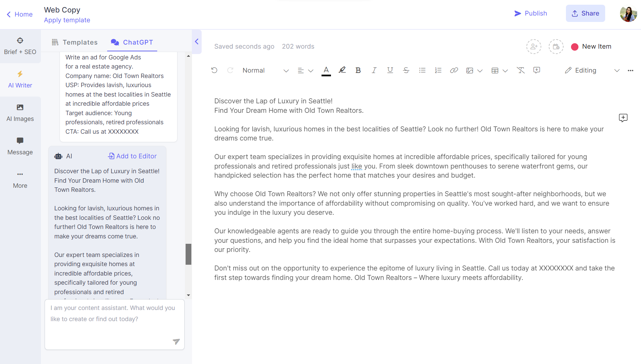The width and height of the screenshot is (641, 364).
Task: Click the floating add comment icon beside document
Action: coord(623,118)
